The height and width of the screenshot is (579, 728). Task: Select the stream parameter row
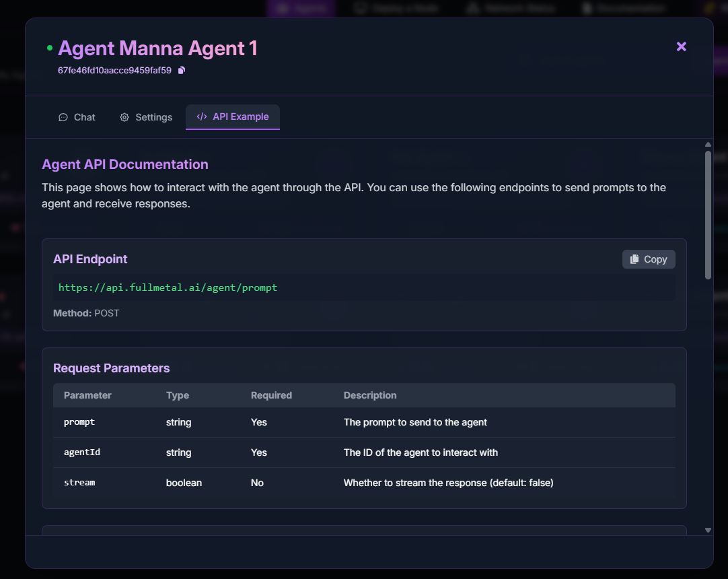(363, 483)
